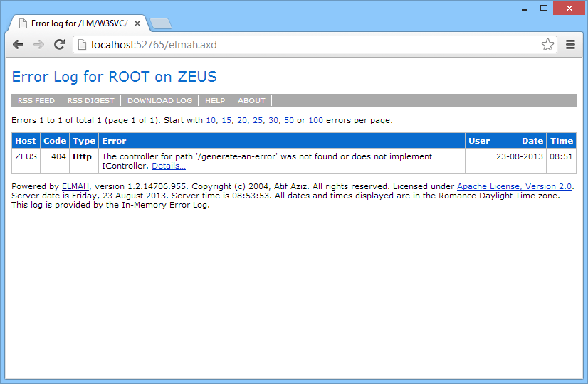Open the Apache License, Version 2.0 link

click(x=514, y=186)
